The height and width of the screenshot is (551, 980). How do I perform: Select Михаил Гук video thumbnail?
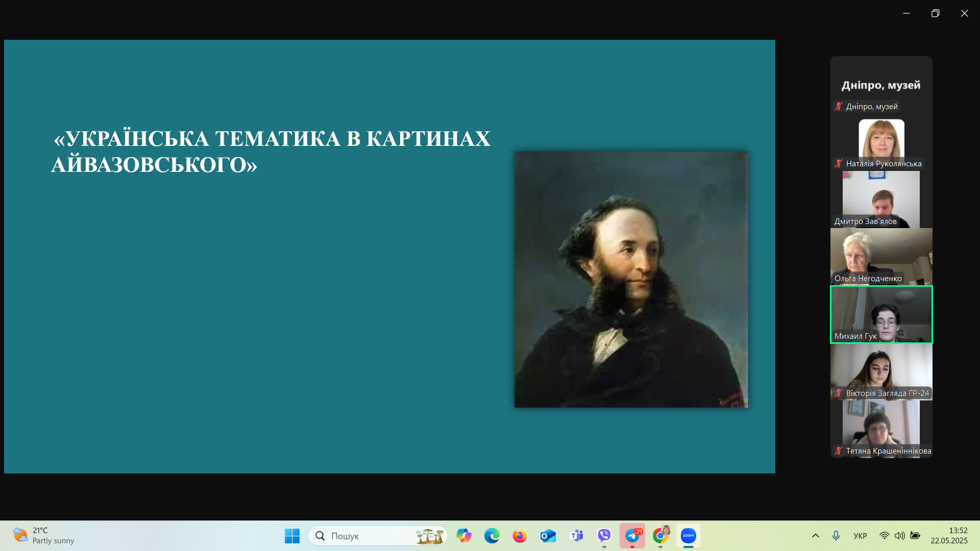click(881, 314)
